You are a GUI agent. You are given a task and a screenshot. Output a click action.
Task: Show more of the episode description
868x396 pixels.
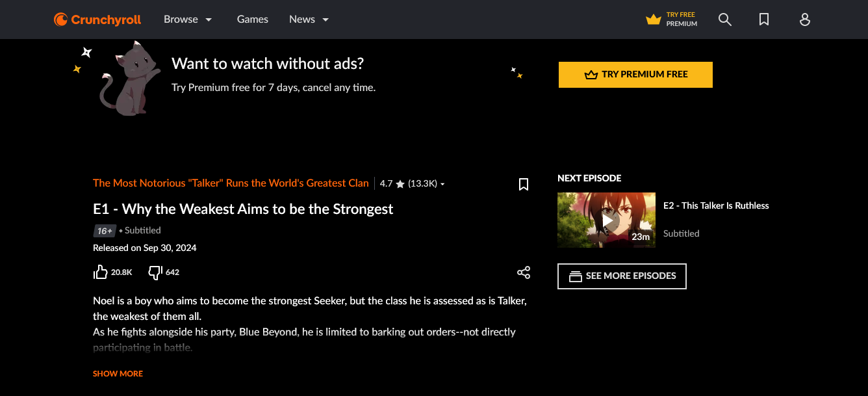118,374
